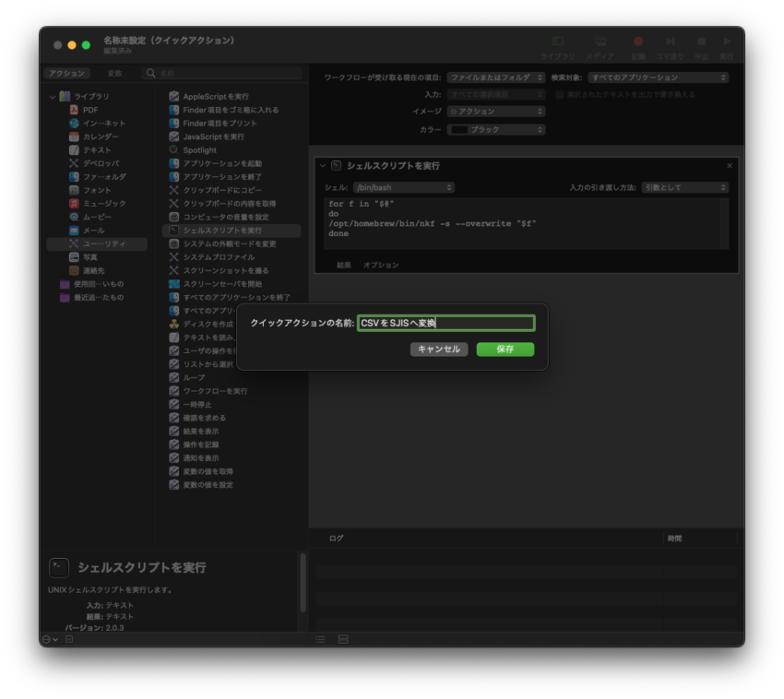This screenshot has width=784, height=699.
Task: Switch to the log list view icon
Action: coord(320,638)
